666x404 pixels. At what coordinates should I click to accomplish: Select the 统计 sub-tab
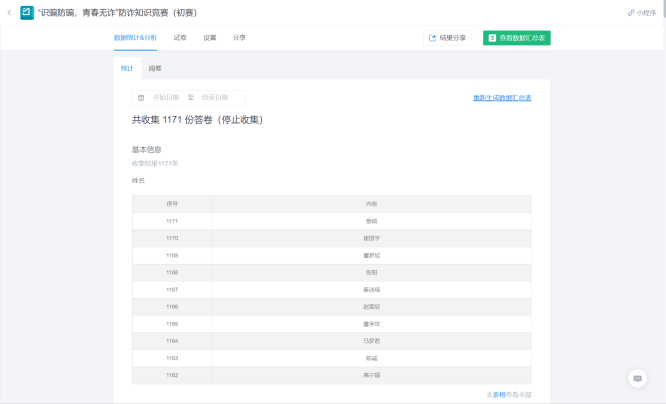tap(127, 68)
